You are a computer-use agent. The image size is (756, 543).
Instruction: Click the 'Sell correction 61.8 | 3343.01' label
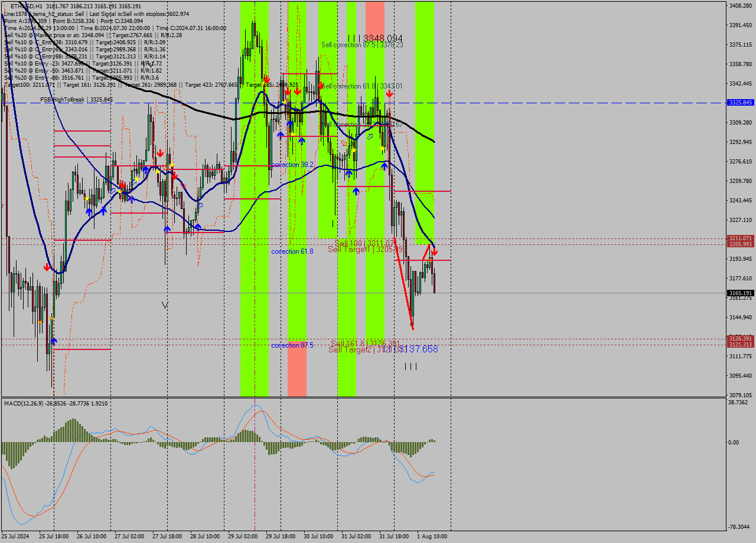[x=361, y=86]
